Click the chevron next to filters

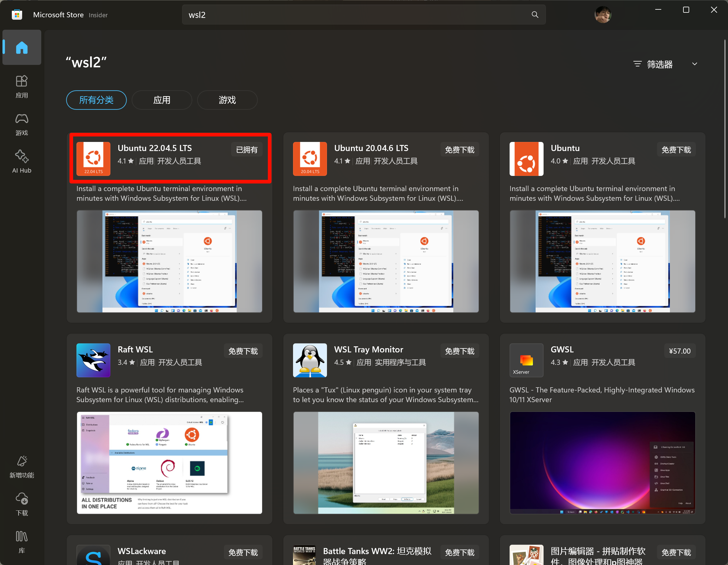tap(695, 64)
